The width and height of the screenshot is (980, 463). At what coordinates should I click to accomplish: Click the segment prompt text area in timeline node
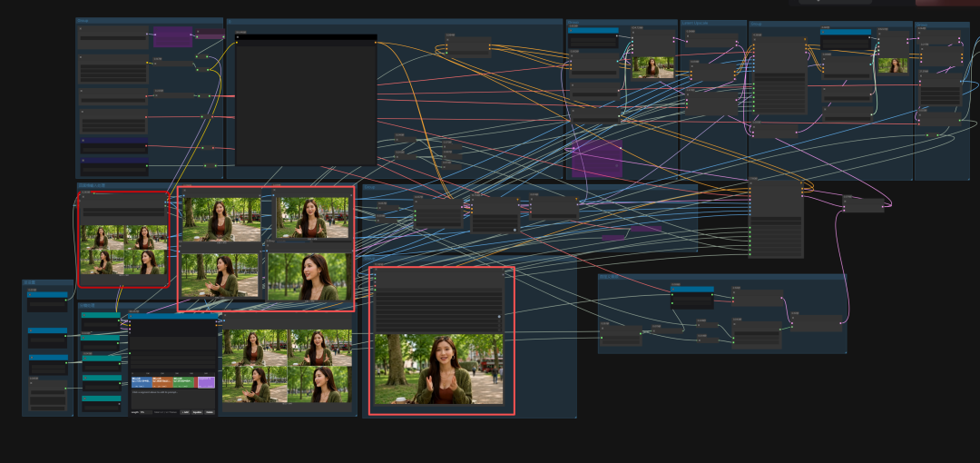tap(173, 399)
